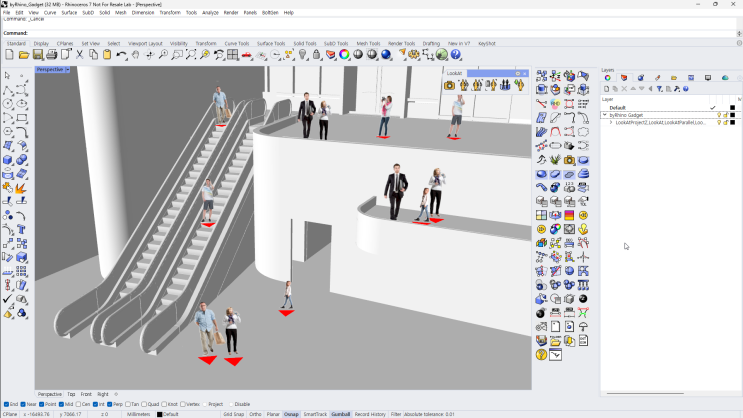Viewport: 743px width, 418px height.
Task: Click the Save file icon in Standard toolbar
Action: point(37,55)
